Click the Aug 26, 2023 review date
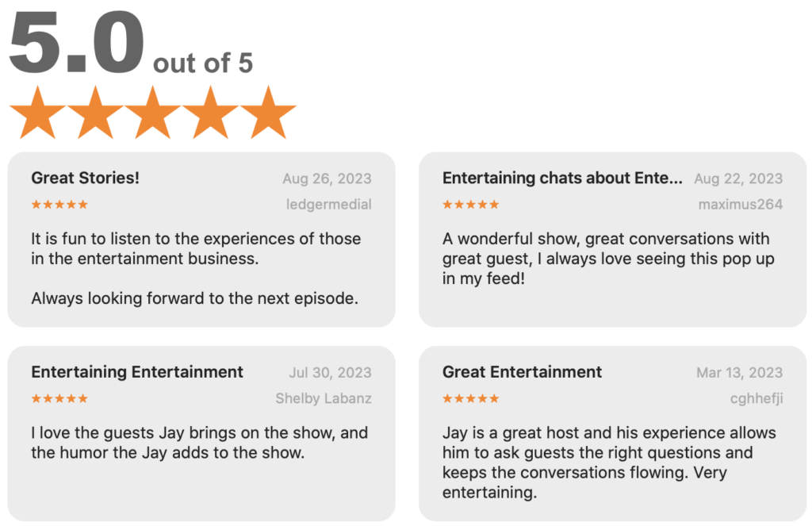Viewport: 812px width, 526px height. pos(327,179)
